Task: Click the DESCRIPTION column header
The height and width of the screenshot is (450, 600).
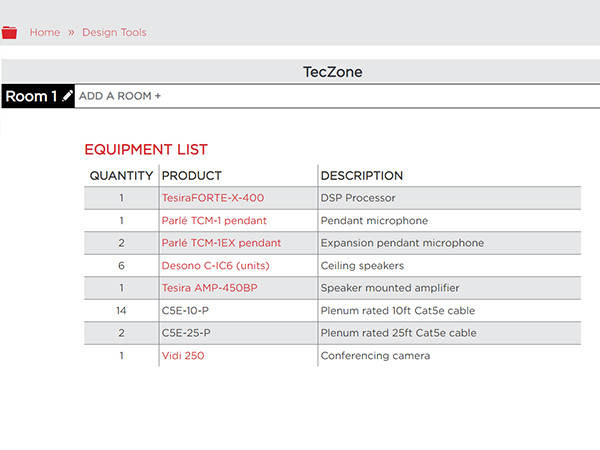Action: 362,176
